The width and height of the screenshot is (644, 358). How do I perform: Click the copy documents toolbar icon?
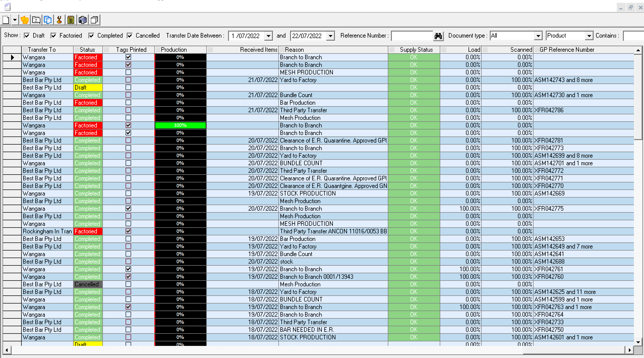click(48, 20)
